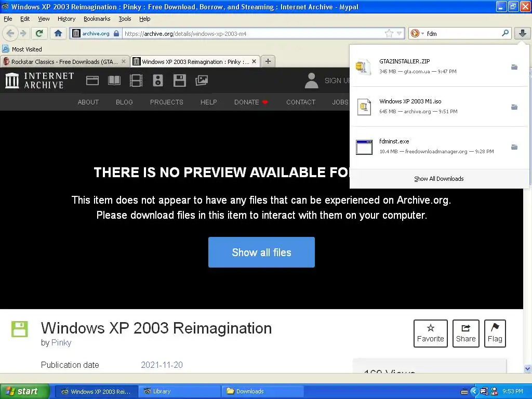Open the Images icon in the Archive nav
This screenshot has height=399, width=532.
coord(202,81)
